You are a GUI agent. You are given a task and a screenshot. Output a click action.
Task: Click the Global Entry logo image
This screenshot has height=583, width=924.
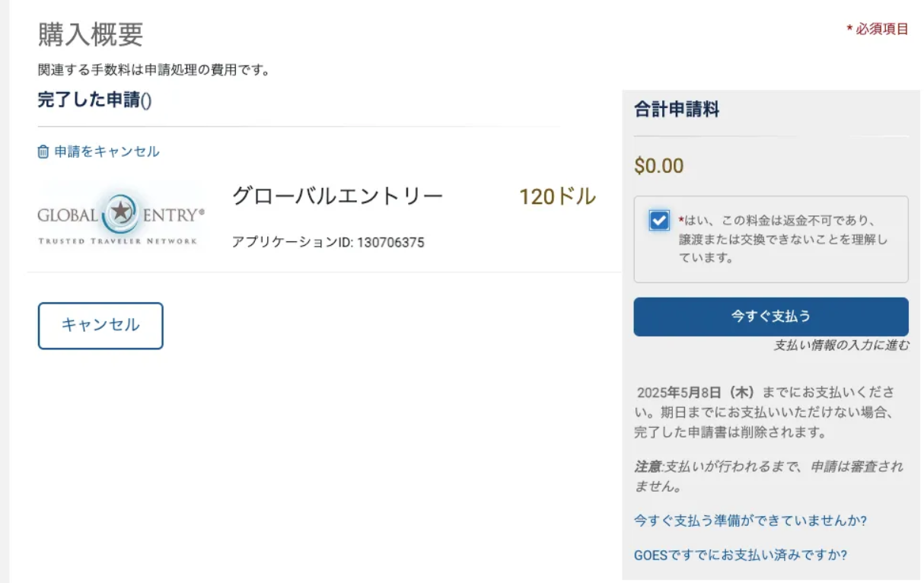click(122, 216)
